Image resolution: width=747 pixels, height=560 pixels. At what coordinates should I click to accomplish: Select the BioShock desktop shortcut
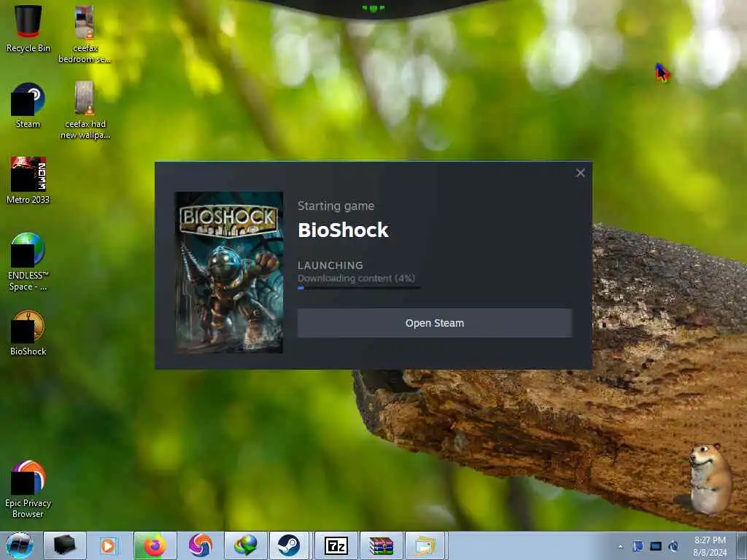(28, 332)
